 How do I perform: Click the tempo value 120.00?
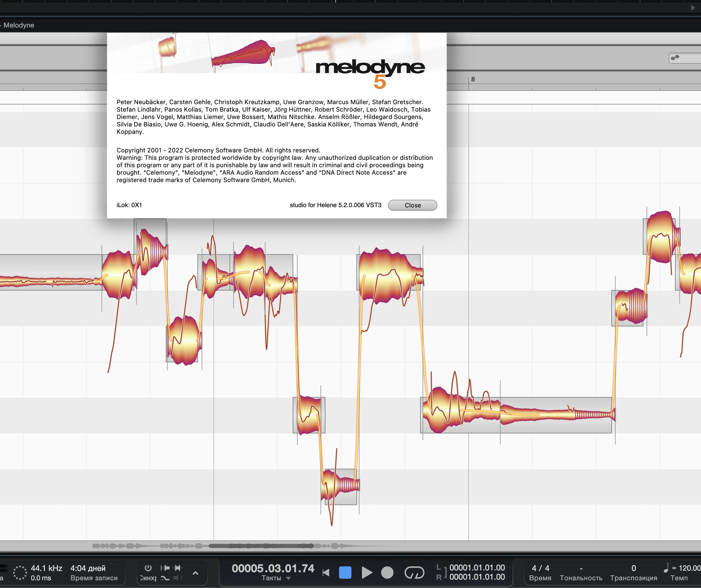pos(690,568)
